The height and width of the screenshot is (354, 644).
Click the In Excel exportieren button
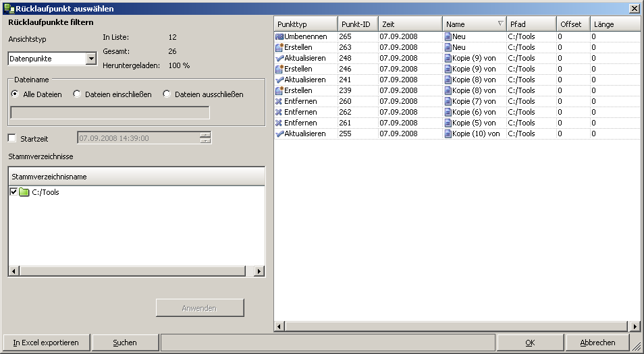46,343
